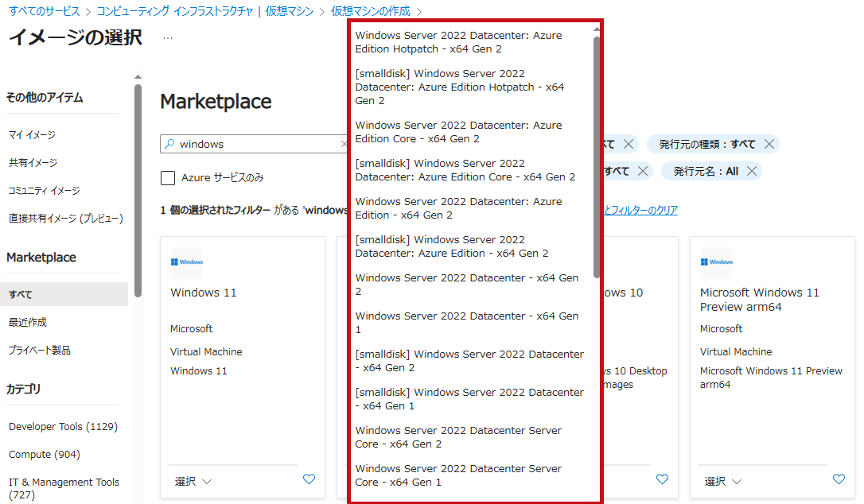Click up arrow of dropdown list scrollbar
This screenshot has height=504, width=864.
coord(596,29)
